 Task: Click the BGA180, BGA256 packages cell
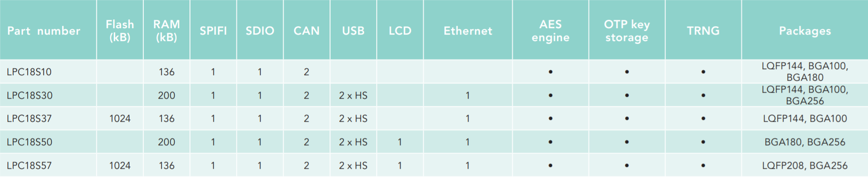805,142
